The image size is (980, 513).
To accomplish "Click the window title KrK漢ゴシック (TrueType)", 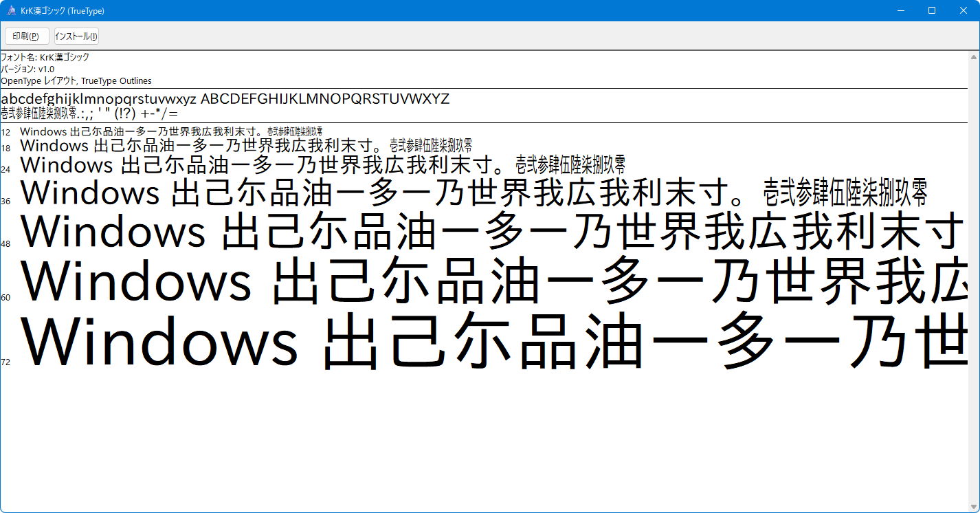I will tap(63, 11).
